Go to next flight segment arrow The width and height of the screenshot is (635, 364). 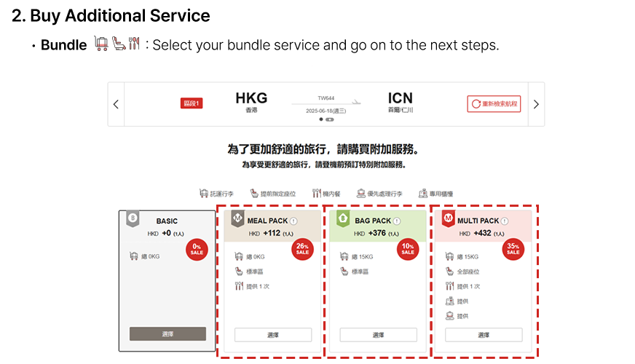pos(536,104)
